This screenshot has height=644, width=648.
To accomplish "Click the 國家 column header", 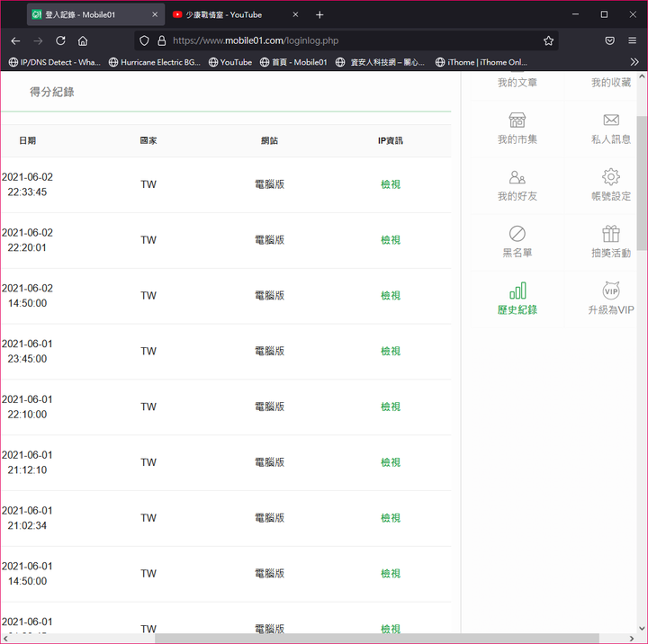I will [x=148, y=140].
